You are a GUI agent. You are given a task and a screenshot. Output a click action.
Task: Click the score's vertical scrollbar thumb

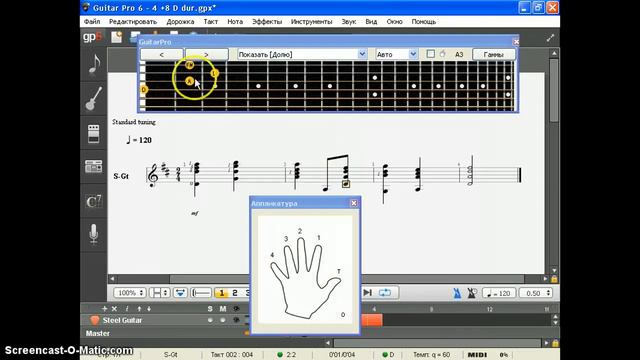pyautogui.click(x=554, y=90)
